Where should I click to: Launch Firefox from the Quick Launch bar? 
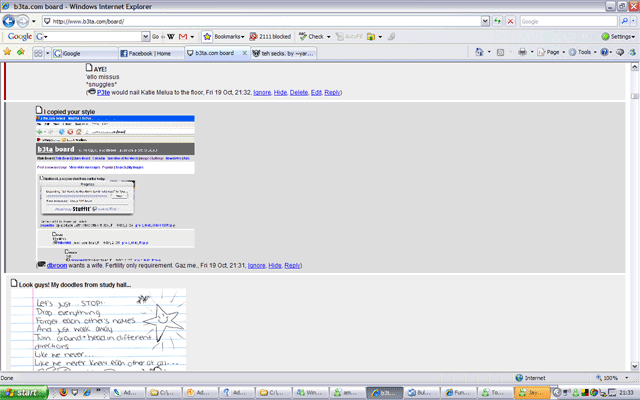click(x=63, y=392)
